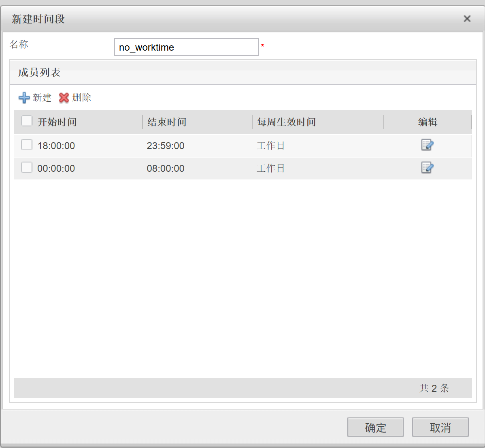Edit the 18:00:00 row entry

pyautogui.click(x=427, y=145)
